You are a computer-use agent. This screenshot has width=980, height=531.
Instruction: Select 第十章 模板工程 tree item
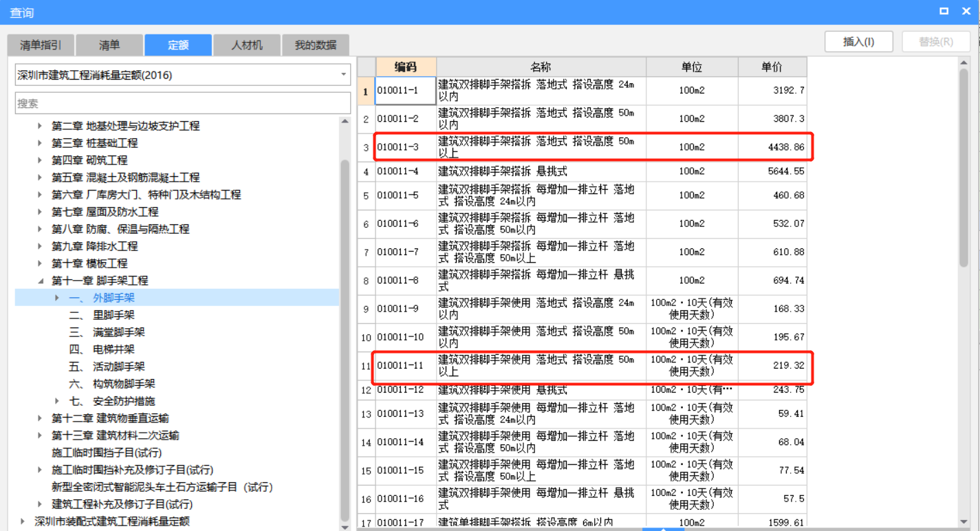(x=89, y=263)
